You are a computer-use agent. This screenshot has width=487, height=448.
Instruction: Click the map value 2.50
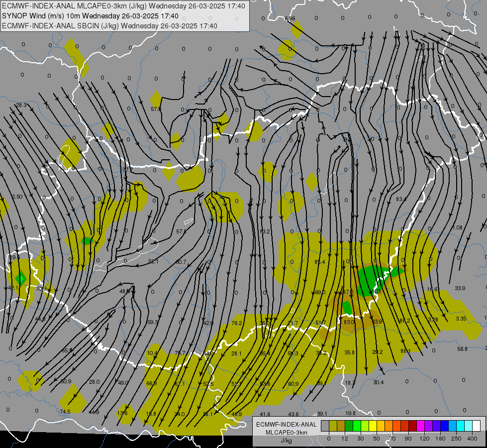[x=17, y=197]
